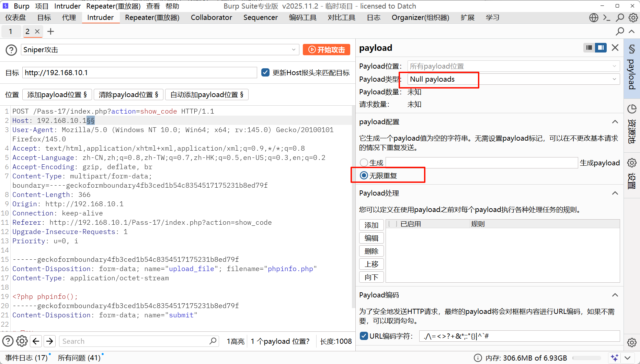Expand the status bar chevron menu

(x=628, y=358)
